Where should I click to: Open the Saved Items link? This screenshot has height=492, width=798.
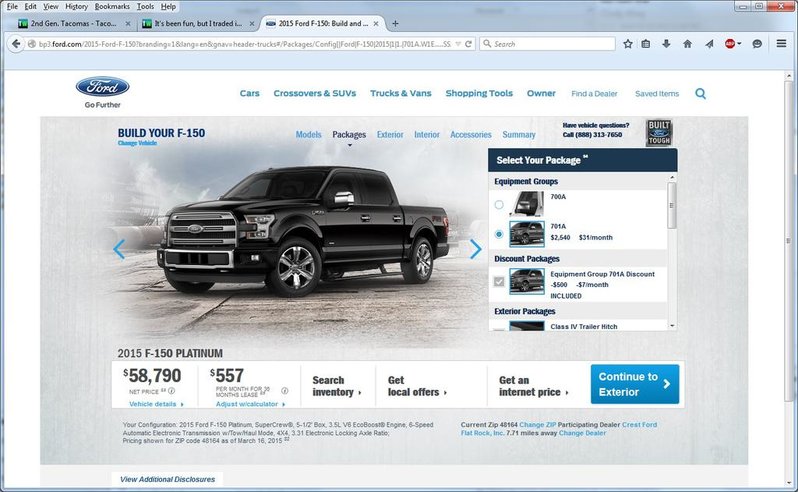click(657, 94)
